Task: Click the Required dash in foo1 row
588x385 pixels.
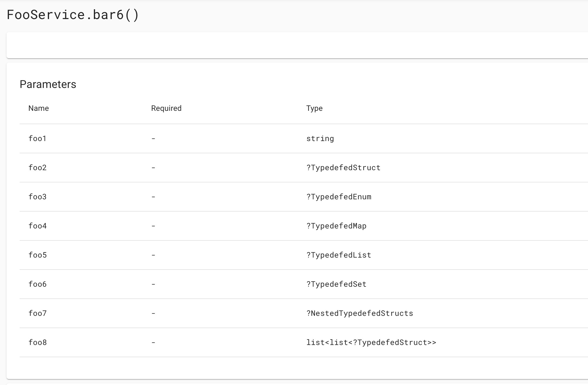Action: coord(153,139)
